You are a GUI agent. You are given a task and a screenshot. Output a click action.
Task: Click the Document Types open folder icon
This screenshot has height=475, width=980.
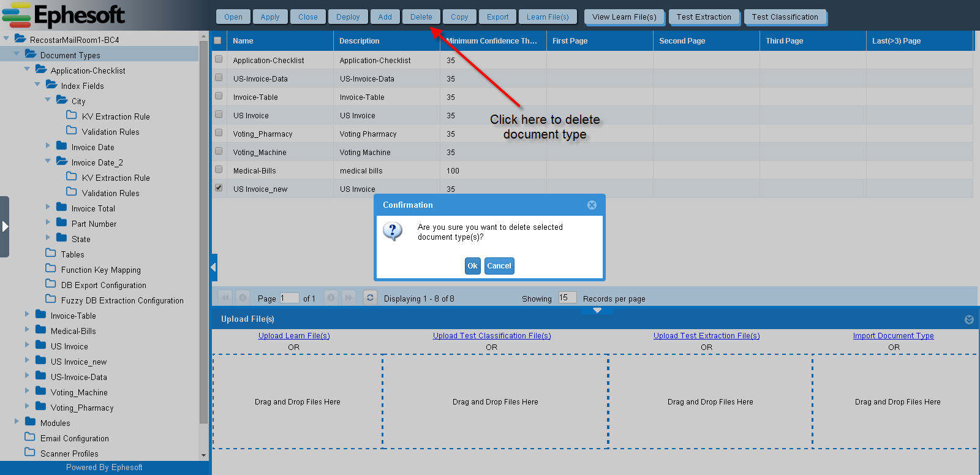click(31, 55)
